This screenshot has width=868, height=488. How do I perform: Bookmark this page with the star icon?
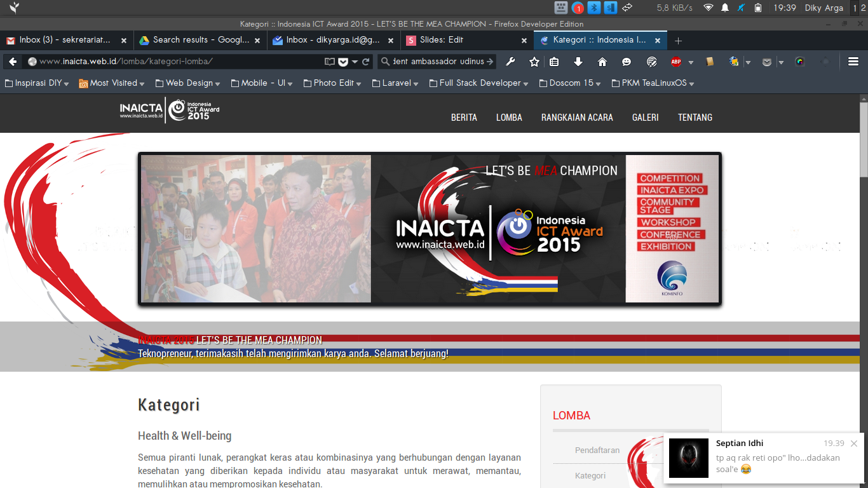(x=534, y=62)
